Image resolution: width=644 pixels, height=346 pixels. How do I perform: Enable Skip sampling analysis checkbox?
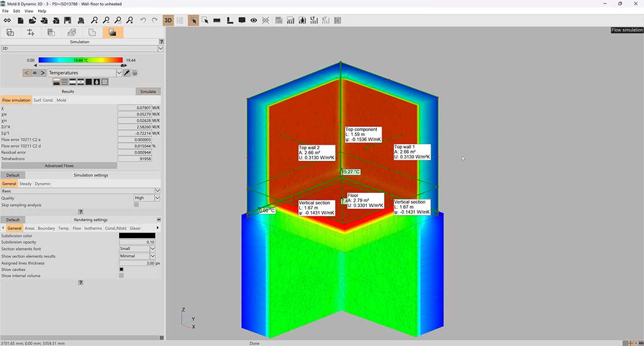[136, 205]
